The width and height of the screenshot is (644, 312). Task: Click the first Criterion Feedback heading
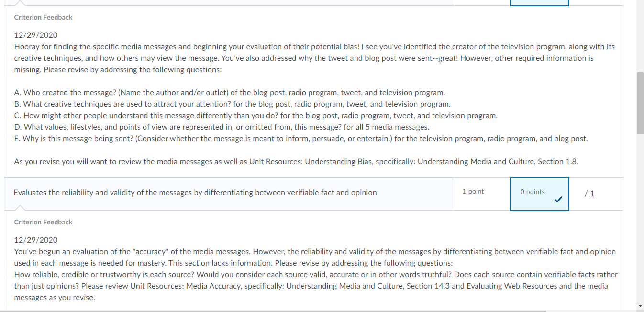click(43, 17)
